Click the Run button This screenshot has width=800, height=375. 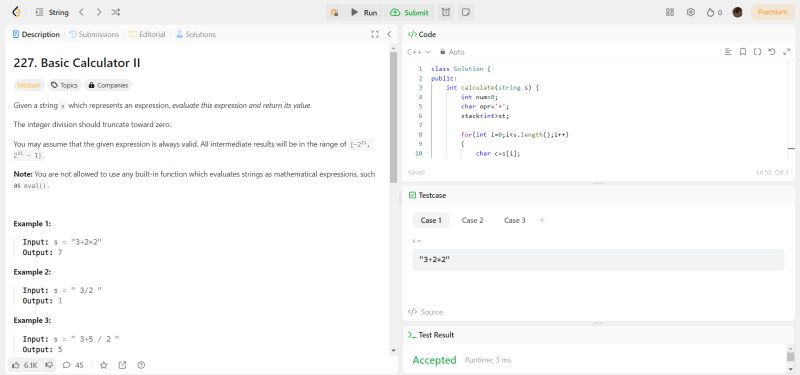364,12
